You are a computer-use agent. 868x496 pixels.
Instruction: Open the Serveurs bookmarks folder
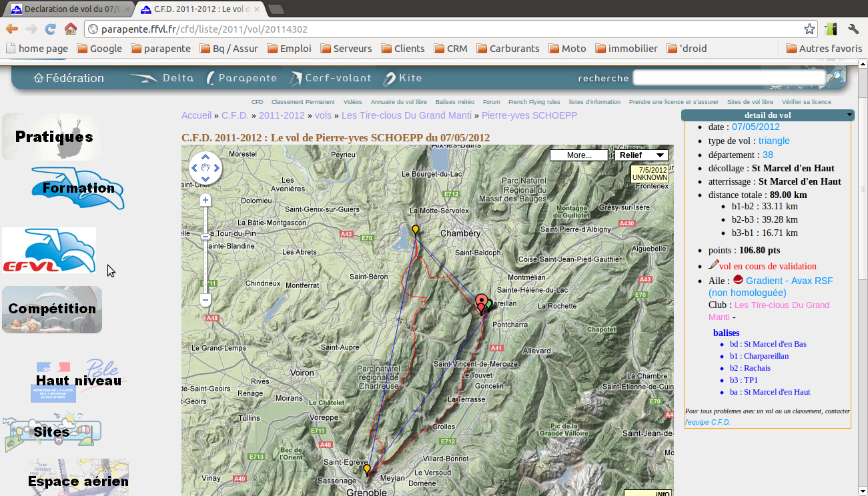point(346,49)
